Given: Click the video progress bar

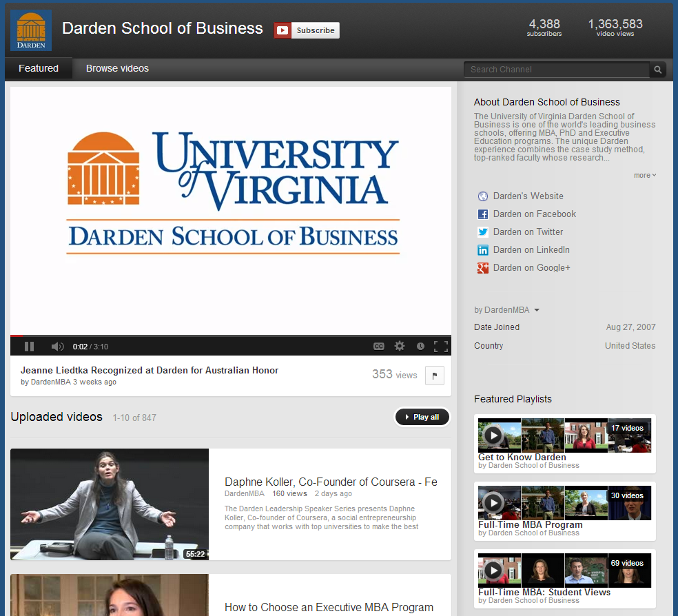Looking at the screenshot, I should pos(231,336).
